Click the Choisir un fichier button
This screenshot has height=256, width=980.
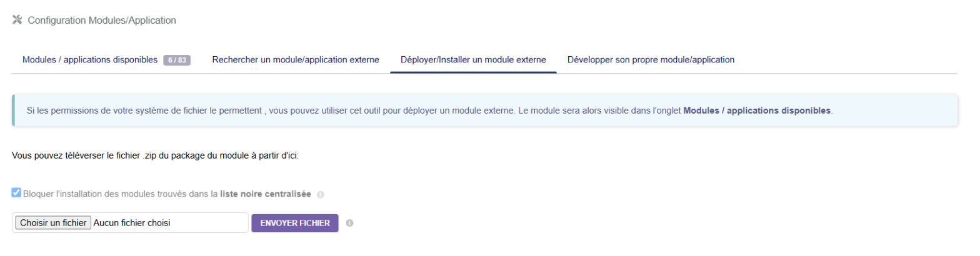click(53, 223)
